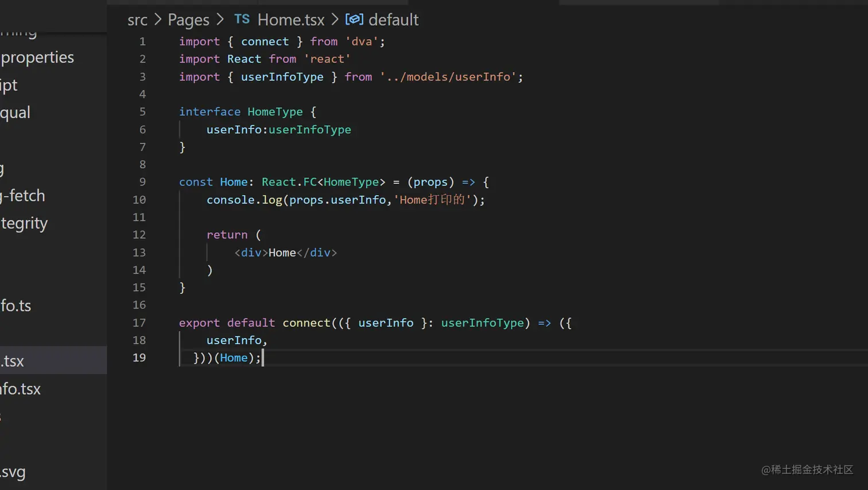Click userInfoType type on line 6
The image size is (868, 490).
(310, 130)
